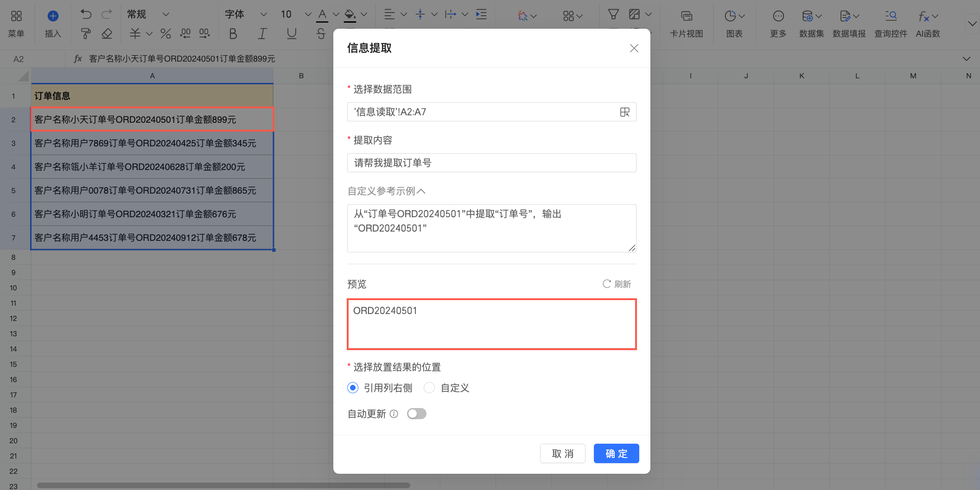Collapse the 自定义参考示例 section
Screen dimensions: 980x490
387,191
